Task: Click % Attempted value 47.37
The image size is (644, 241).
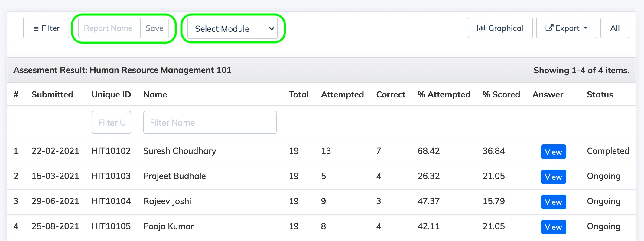Action: point(428,201)
